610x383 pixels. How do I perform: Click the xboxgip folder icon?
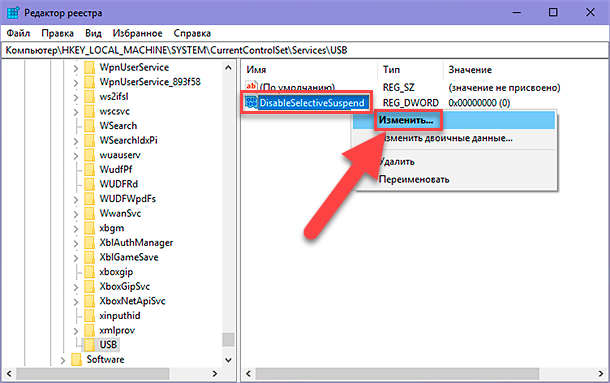click(x=89, y=272)
